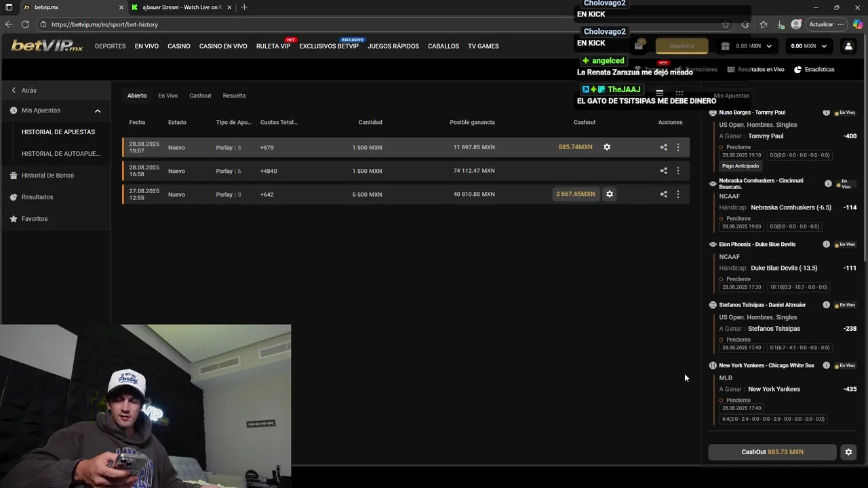Favorite this page with the star icon

point(726,24)
